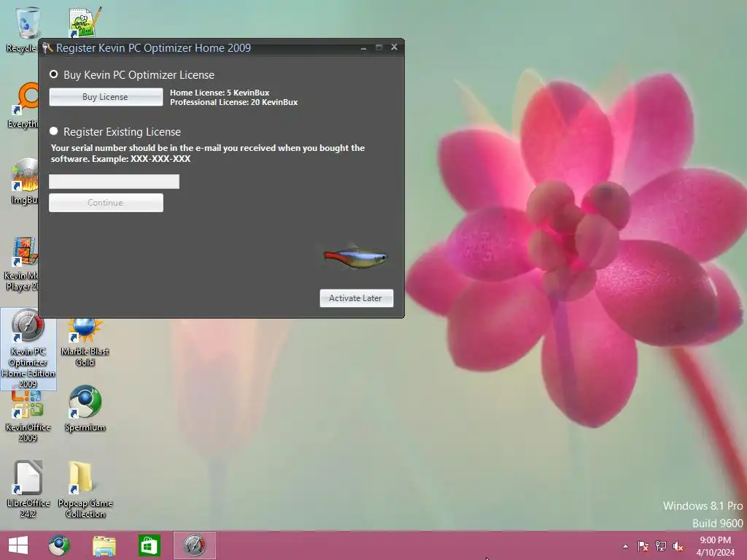
Task: Click the Activate Later button
Action: point(356,298)
